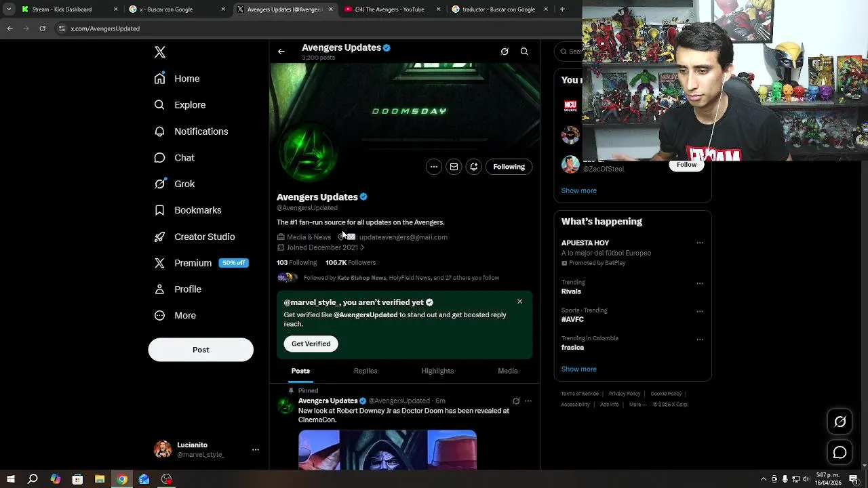Open Bookmarks page
The height and width of the screenshot is (488, 868).
tap(188, 210)
